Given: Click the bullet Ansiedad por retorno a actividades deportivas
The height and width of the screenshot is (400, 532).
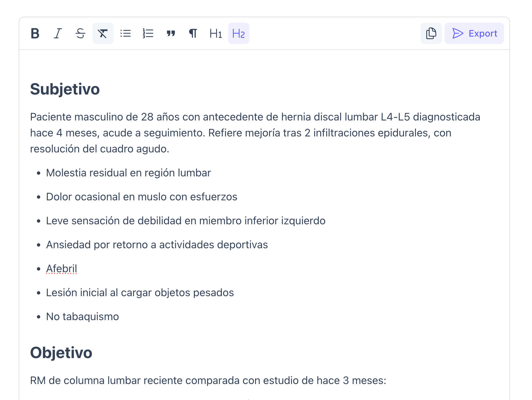Looking at the screenshot, I should click(x=156, y=244).
